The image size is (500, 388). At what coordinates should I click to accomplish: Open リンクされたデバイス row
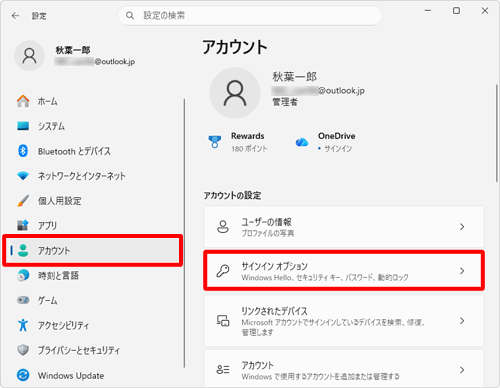344,321
